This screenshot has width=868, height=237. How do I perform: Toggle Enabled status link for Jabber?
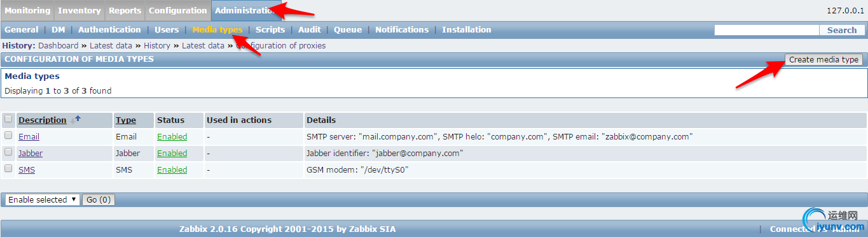click(172, 153)
